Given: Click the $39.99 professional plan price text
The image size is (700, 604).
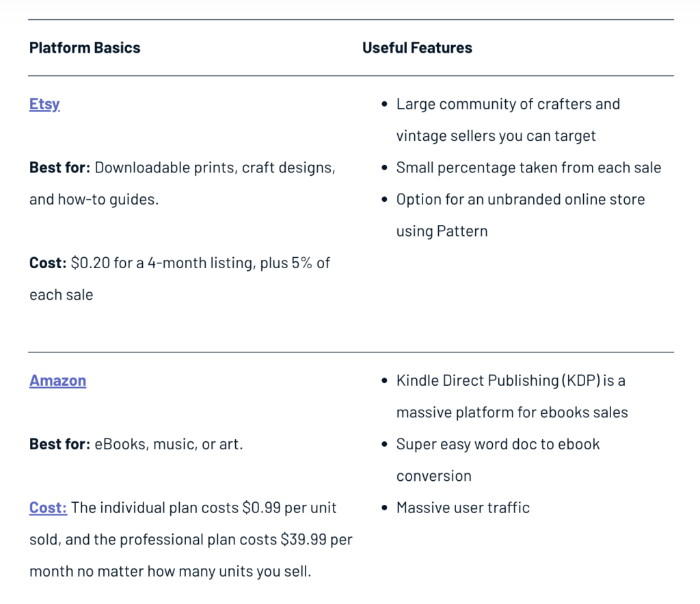Looking at the screenshot, I should pos(304,539).
